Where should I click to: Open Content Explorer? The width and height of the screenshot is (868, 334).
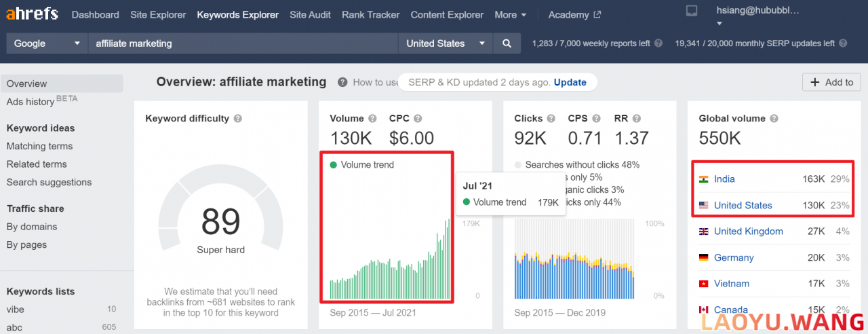coord(448,14)
